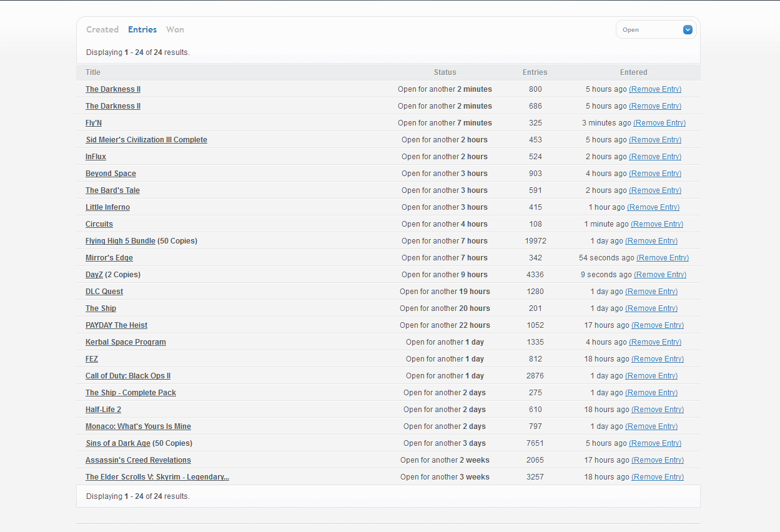Remove entry for Sins of a Dark Age
The width and height of the screenshot is (780, 532).
point(655,443)
